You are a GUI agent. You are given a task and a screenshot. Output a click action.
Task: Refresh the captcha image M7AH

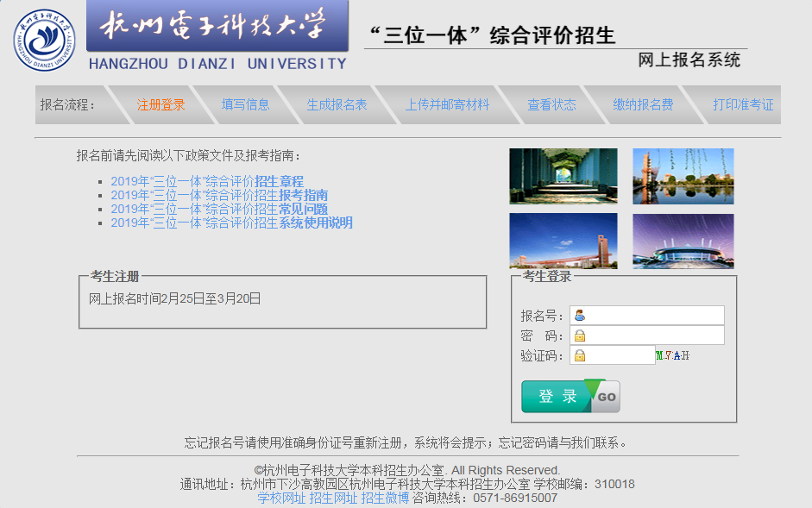pos(672,355)
